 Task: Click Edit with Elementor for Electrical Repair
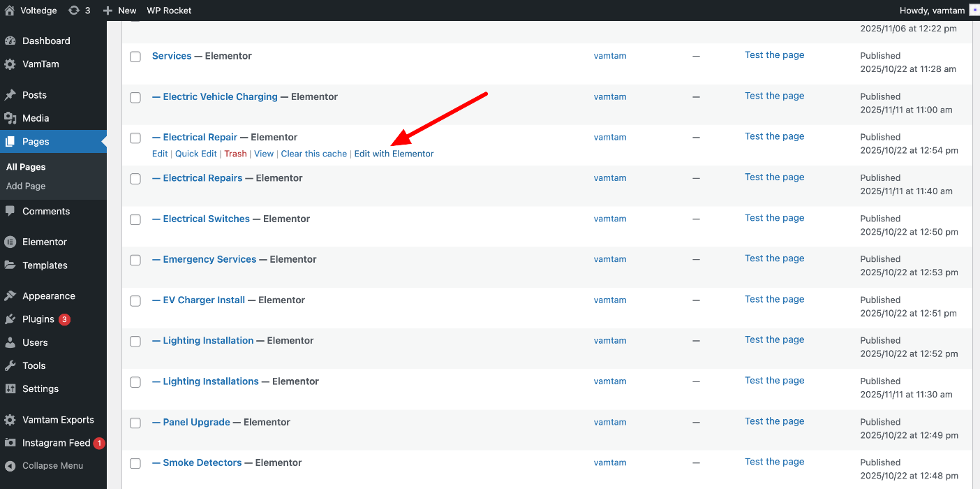394,154
